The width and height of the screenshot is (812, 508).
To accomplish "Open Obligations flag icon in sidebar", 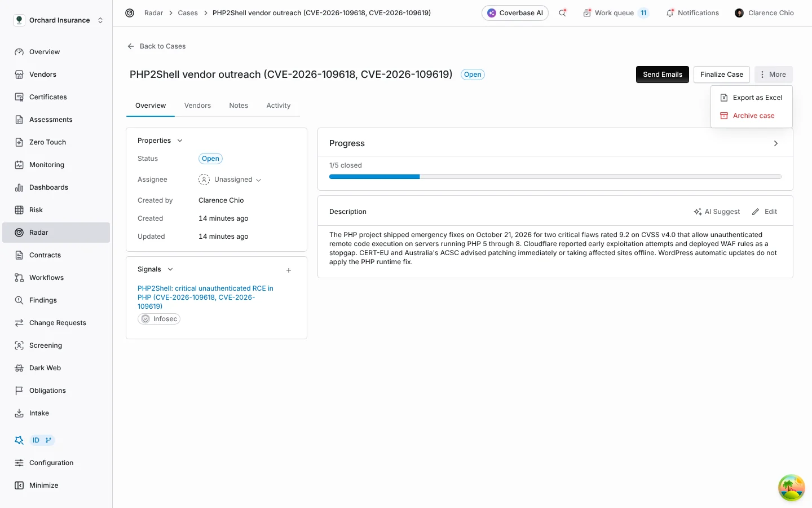I will click(x=19, y=391).
